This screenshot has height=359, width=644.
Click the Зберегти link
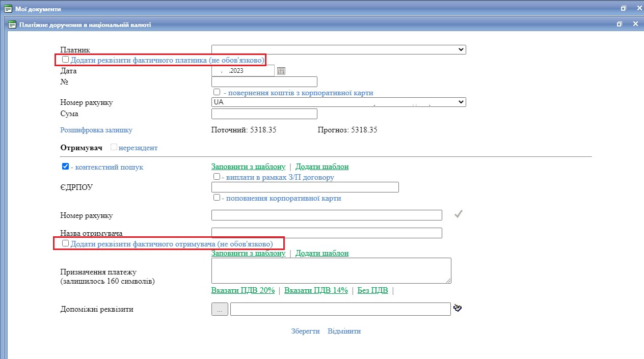pos(305,331)
